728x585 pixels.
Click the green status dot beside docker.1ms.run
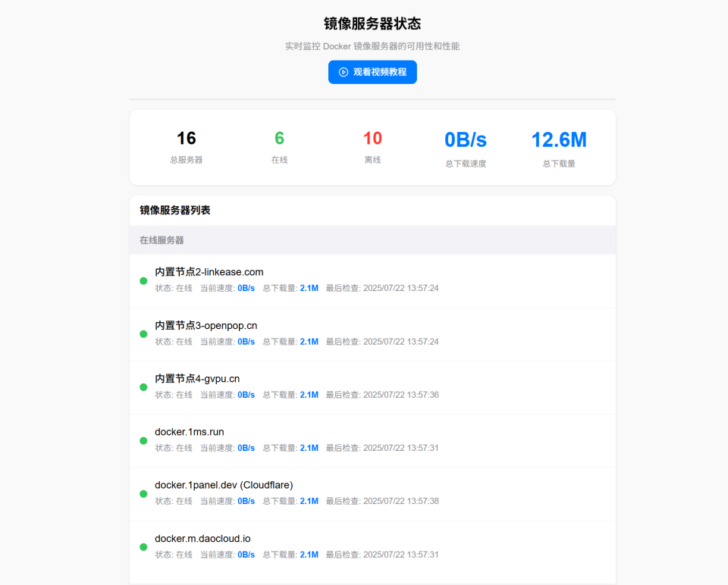pyautogui.click(x=143, y=440)
